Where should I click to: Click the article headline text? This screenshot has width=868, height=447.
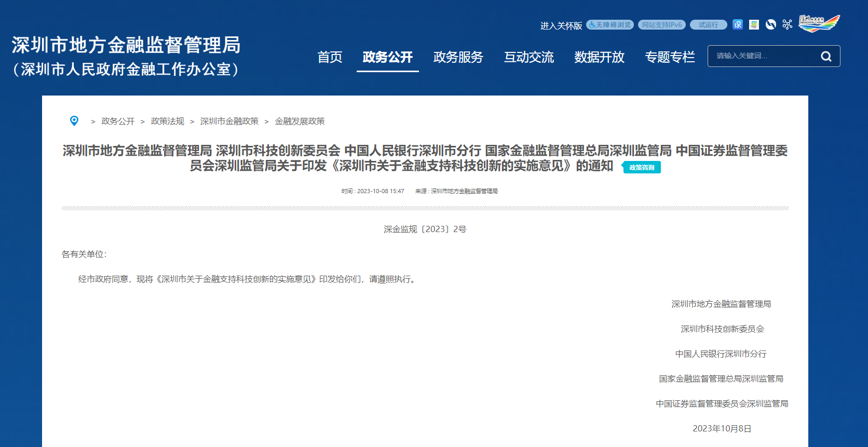[425, 158]
